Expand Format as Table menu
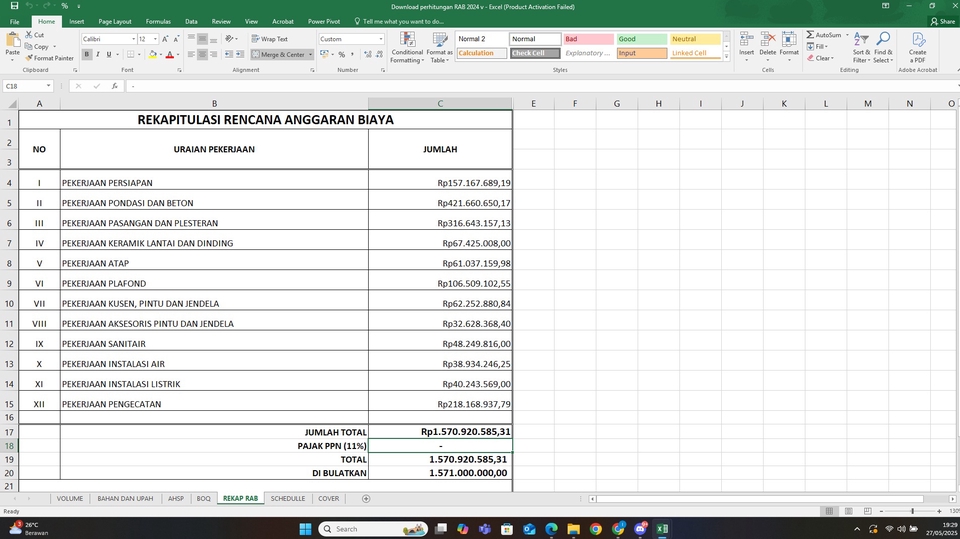Image resolution: width=960 pixels, height=539 pixels. click(x=440, y=48)
